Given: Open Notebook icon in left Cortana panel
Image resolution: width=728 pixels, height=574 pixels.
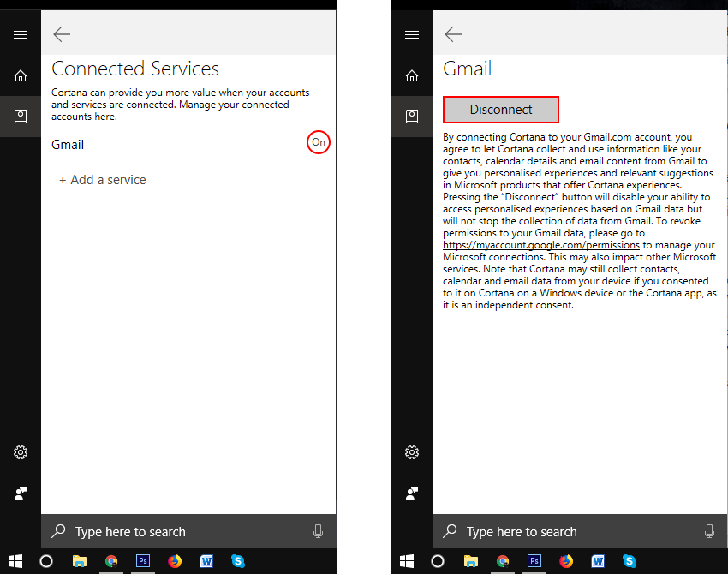Looking at the screenshot, I should click(21, 117).
